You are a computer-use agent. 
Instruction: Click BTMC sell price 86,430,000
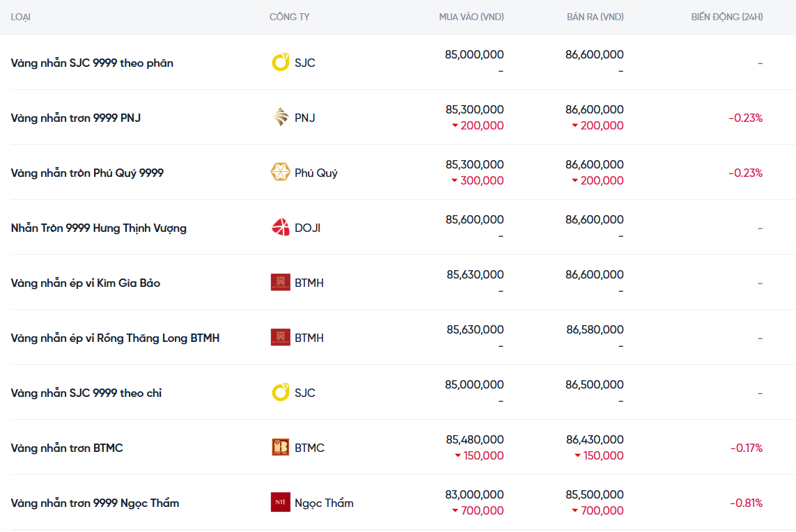(x=595, y=439)
